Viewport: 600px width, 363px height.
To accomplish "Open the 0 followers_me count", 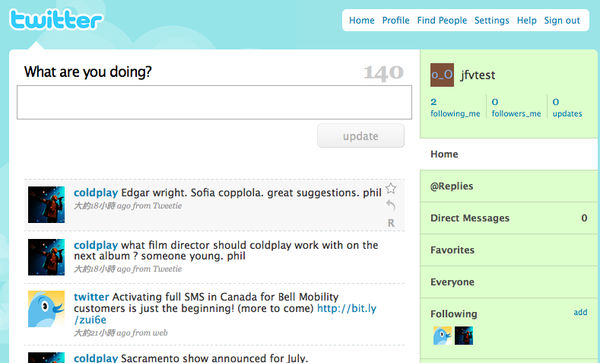I will [x=516, y=107].
